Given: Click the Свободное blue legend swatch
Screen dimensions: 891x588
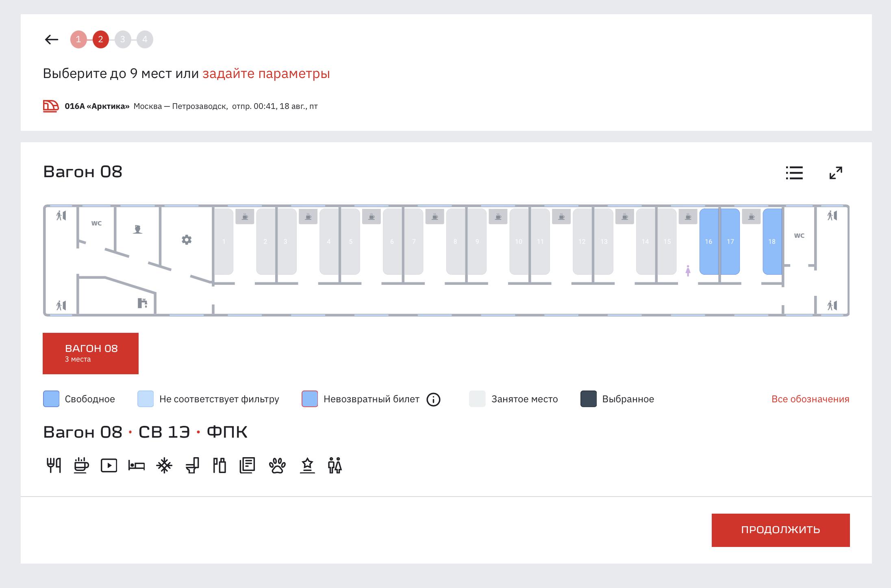Looking at the screenshot, I should pos(51,399).
